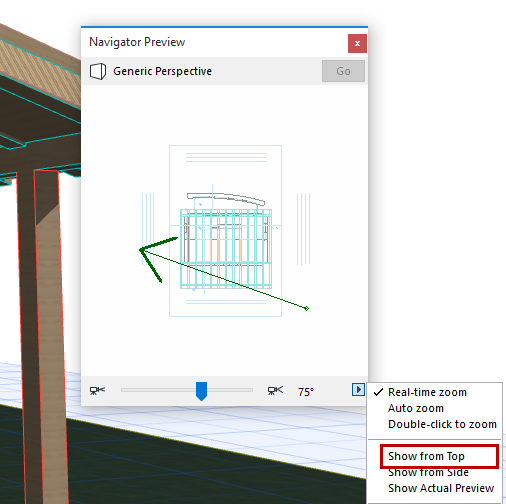Click the blue view cone slider handle
506x504 pixels.
[201, 391]
